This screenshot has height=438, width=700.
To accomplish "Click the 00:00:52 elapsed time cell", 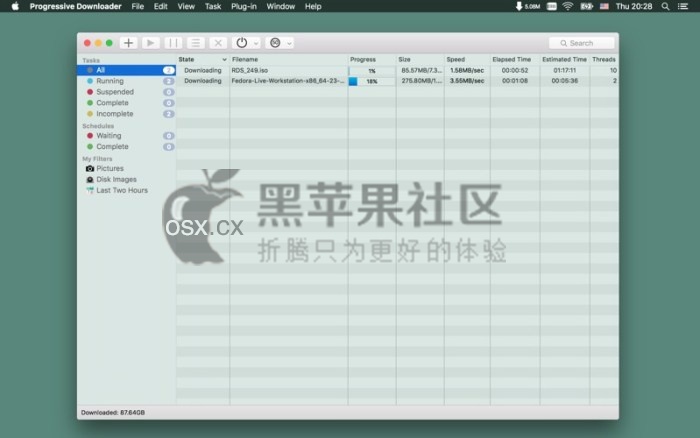I will click(515, 70).
